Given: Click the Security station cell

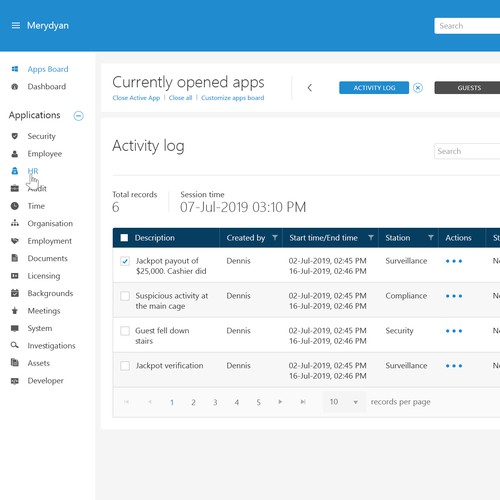Looking at the screenshot, I should click(399, 331).
